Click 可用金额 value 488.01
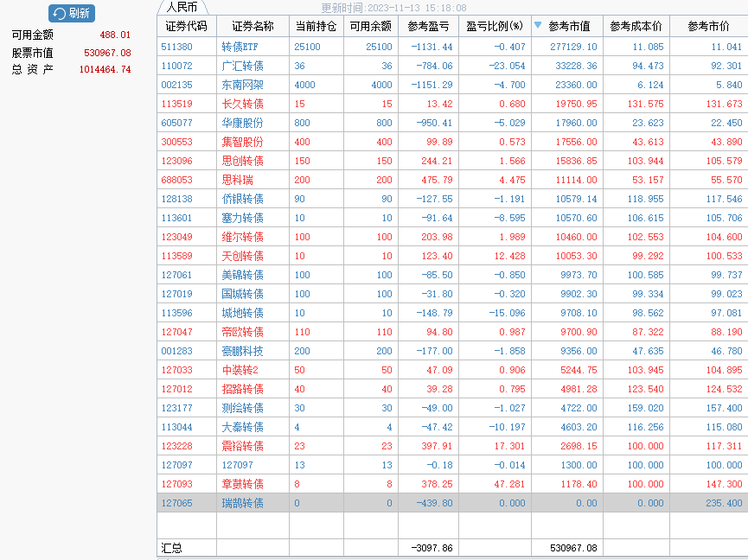The image size is (748, 560). point(115,35)
